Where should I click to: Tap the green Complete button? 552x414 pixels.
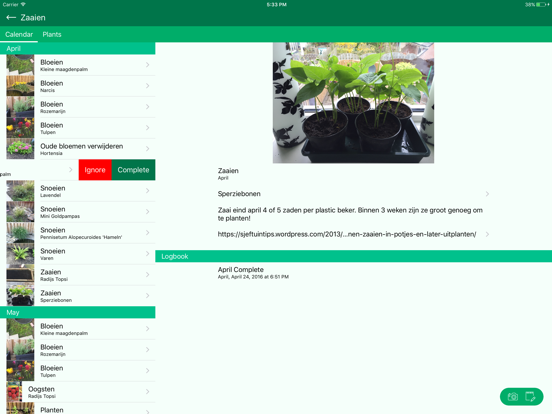point(133,170)
